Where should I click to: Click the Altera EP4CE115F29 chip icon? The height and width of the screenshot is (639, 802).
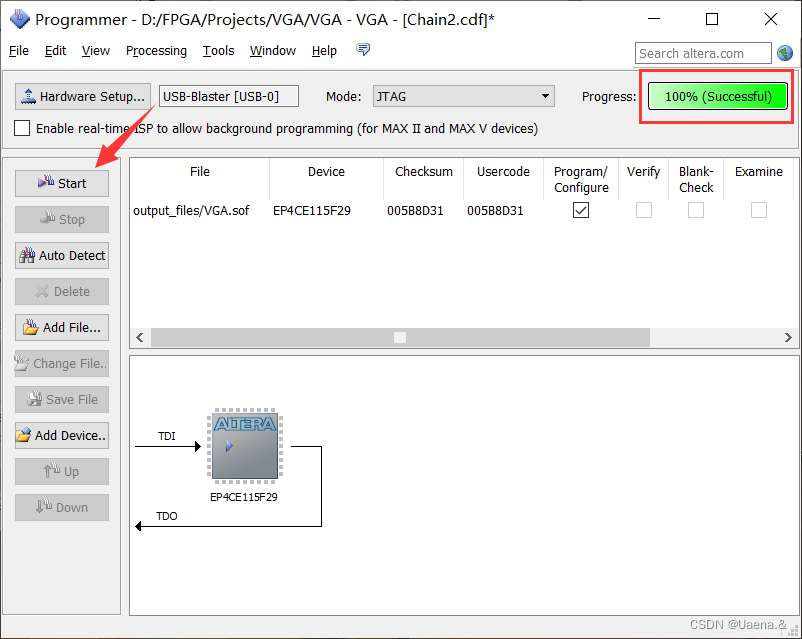click(x=245, y=446)
